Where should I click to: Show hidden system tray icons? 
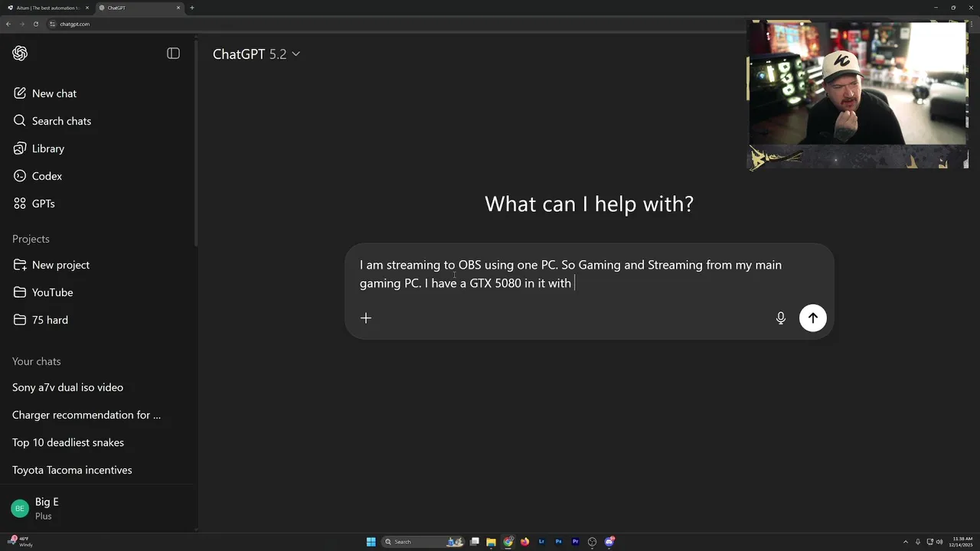[906, 542]
